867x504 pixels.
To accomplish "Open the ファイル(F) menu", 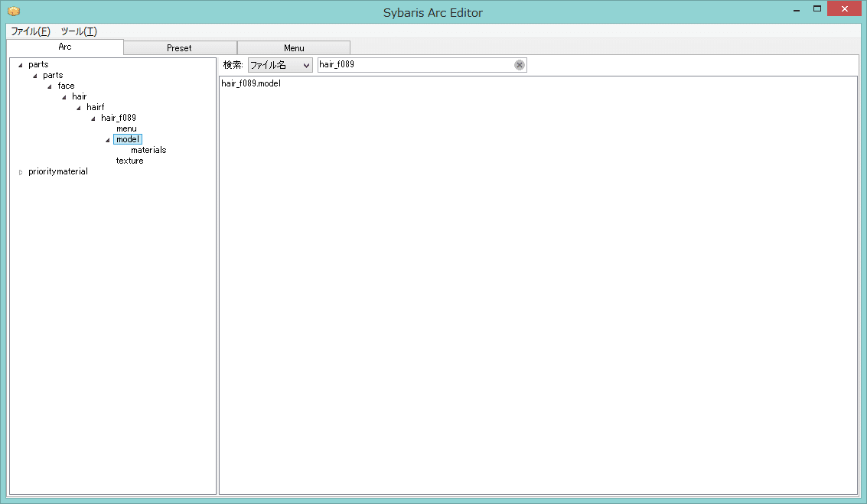I will [31, 31].
